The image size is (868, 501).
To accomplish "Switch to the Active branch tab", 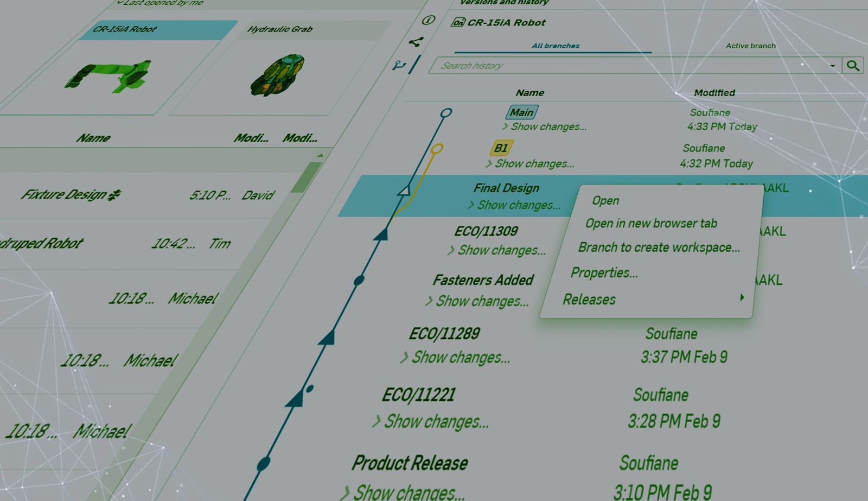I will [750, 46].
